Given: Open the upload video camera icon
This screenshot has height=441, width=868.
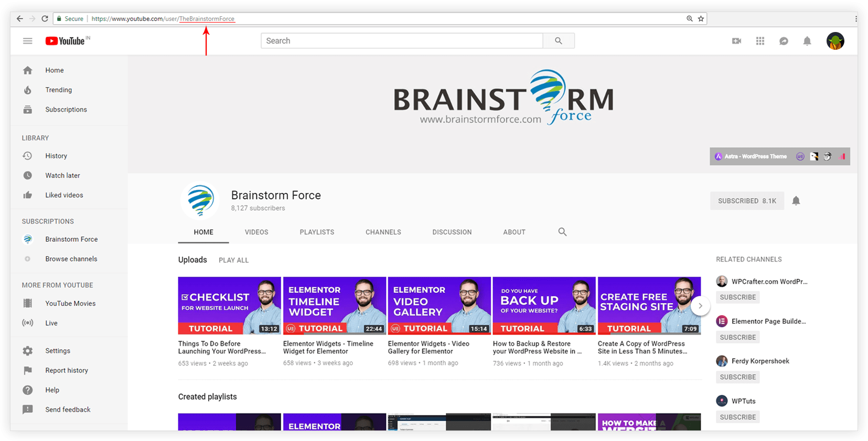Looking at the screenshot, I should [736, 41].
